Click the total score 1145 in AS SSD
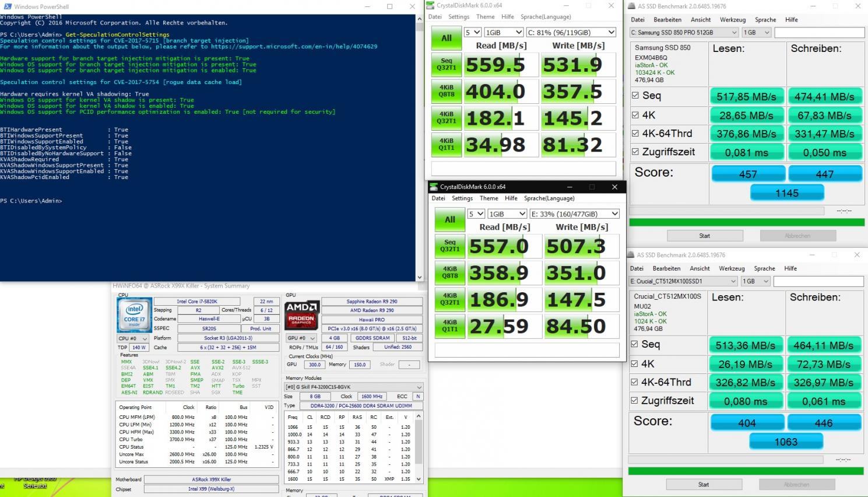The height and width of the screenshot is (497, 868). (786, 192)
